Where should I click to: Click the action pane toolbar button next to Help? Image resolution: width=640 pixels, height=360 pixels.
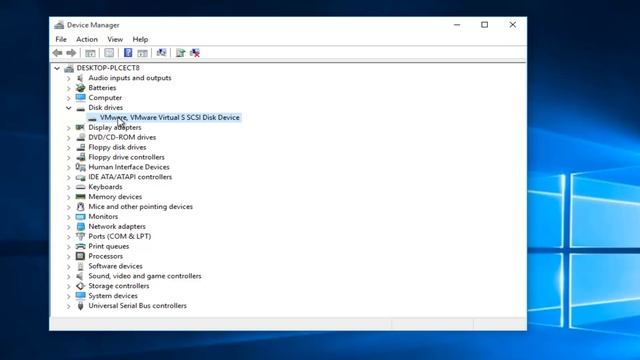(142, 53)
